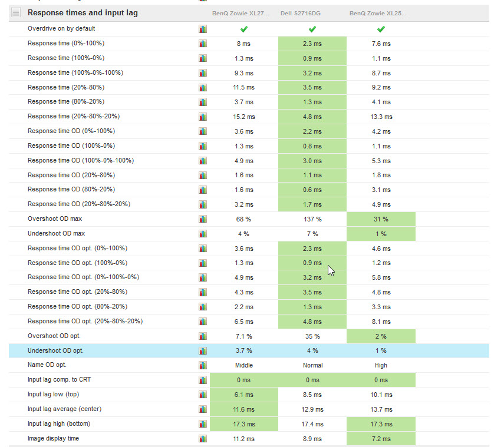Open chart icon for Response time OD opt. (0%-100%-0%)

[x=203, y=277]
